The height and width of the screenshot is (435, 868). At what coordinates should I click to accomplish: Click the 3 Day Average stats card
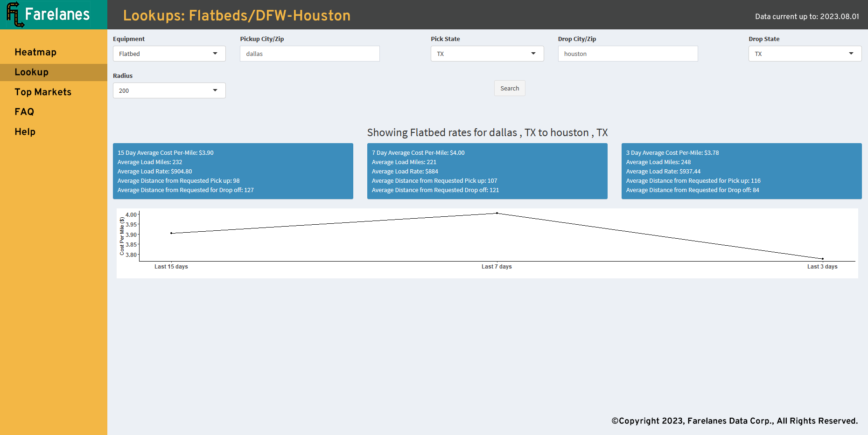click(x=742, y=171)
